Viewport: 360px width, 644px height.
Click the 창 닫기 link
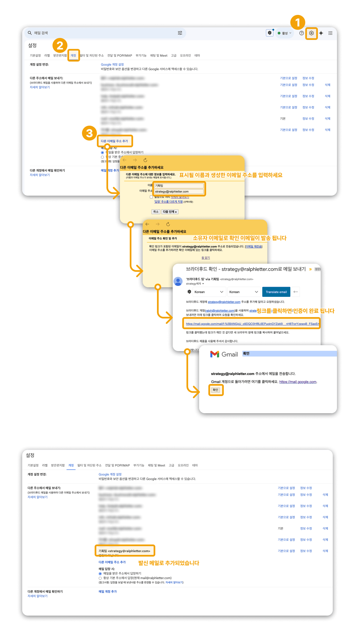click(x=206, y=258)
